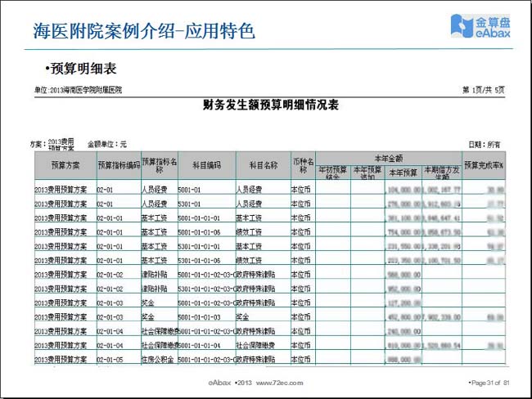The width and height of the screenshot is (532, 399).
Task: Click the 本期借方发生额 sub-column header
Action: pyautogui.click(x=442, y=173)
